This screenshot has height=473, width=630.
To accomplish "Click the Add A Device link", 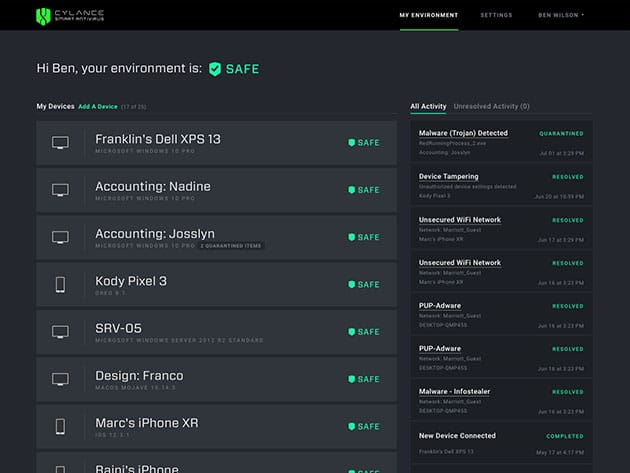I will coord(98,106).
